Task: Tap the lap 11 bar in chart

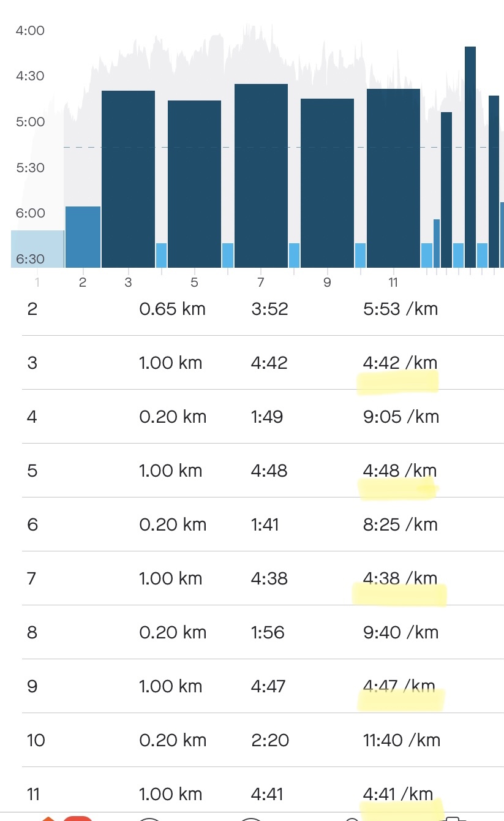Action: (x=393, y=178)
